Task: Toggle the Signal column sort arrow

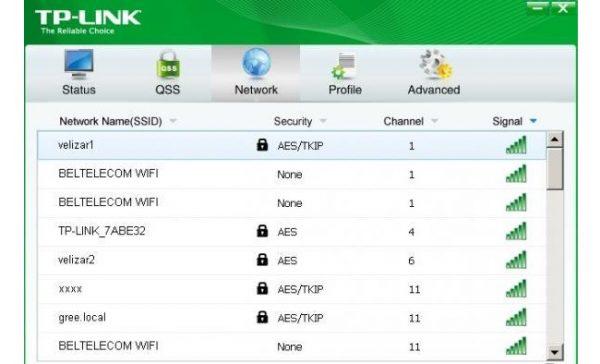Action: tap(533, 121)
